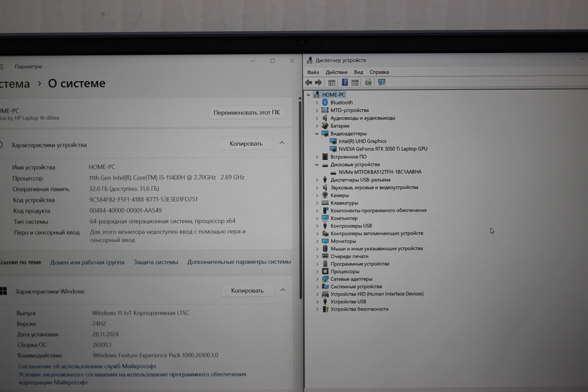Collapse the Дисковые устройства tree node

(x=317, y=165)
